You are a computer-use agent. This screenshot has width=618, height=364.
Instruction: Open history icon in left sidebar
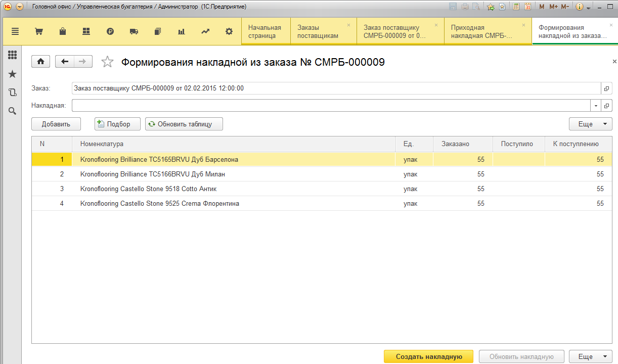(13, 93)
